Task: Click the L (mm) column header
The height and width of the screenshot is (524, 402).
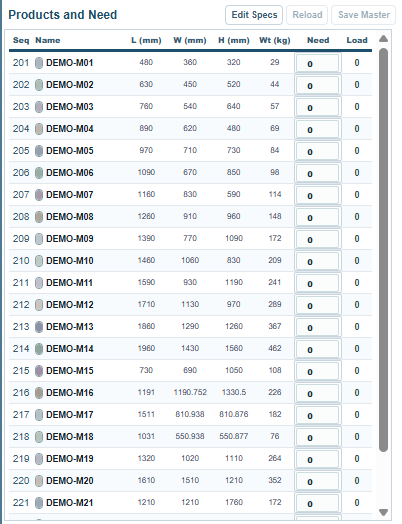Action: coord(146,40)
